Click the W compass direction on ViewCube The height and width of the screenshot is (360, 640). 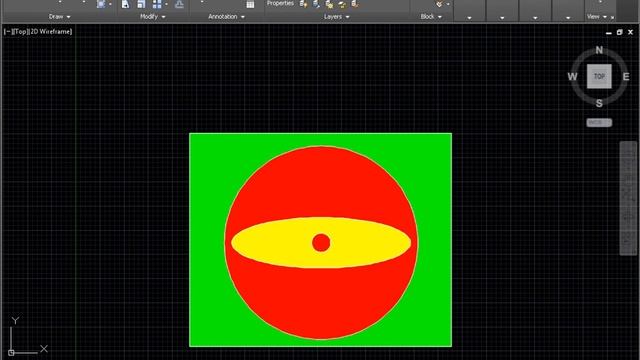click(x=572, y=77)
